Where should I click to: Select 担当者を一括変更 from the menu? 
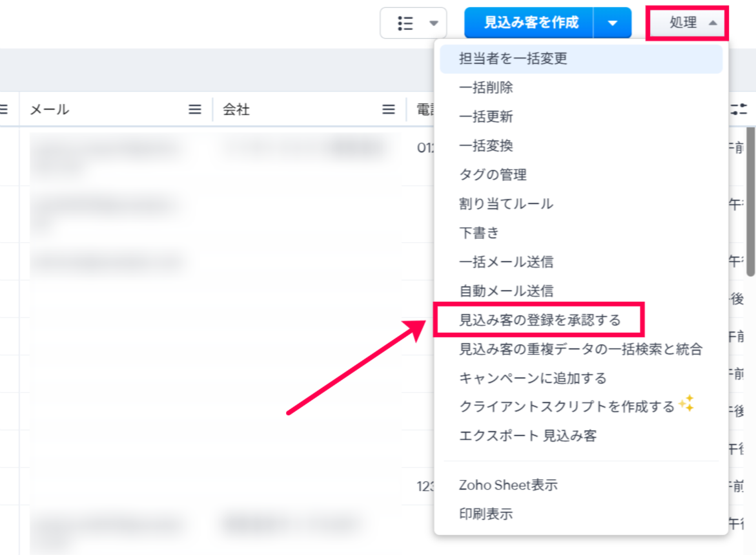[513, 59]
